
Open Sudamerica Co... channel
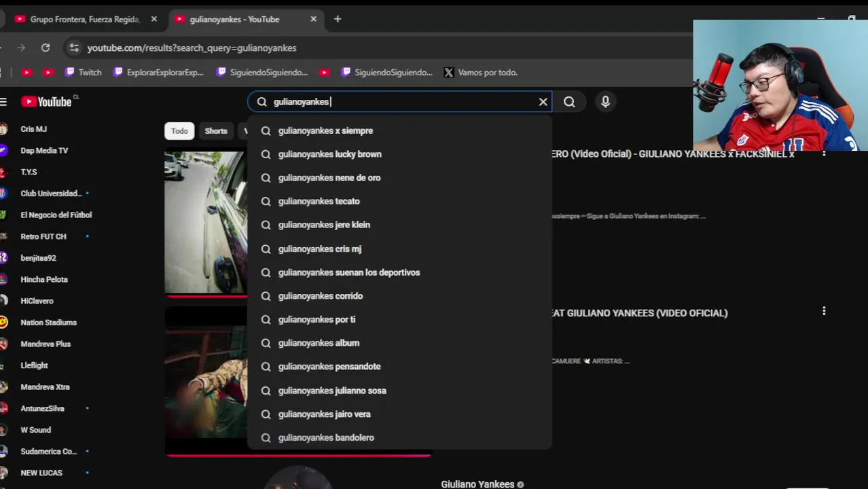coord(48,452)
